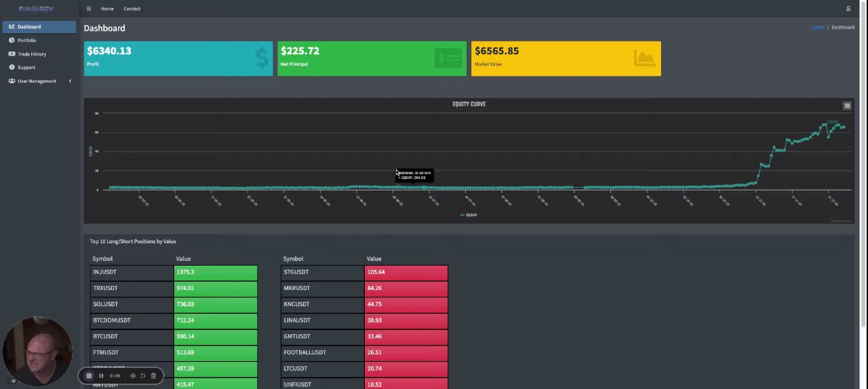Open the Dashboard sidebar item

pos(39,26)
